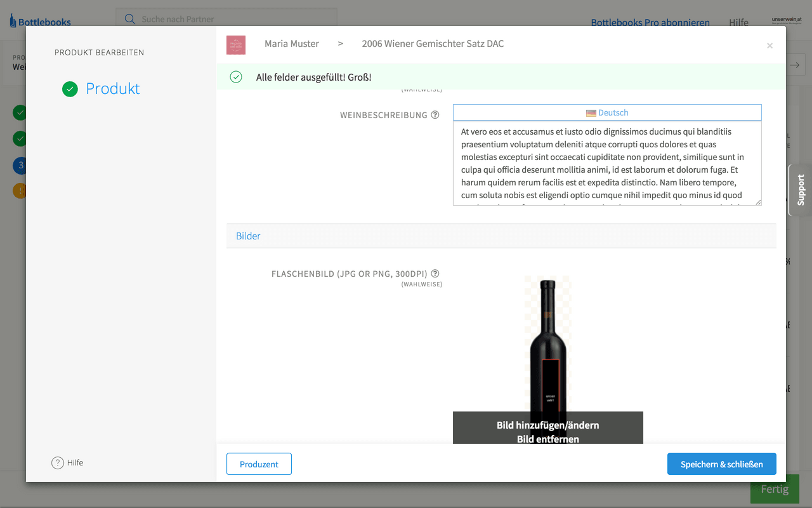Click the Bottlebooks logo
The image size is (812, 508).
(x=40, y=22)
